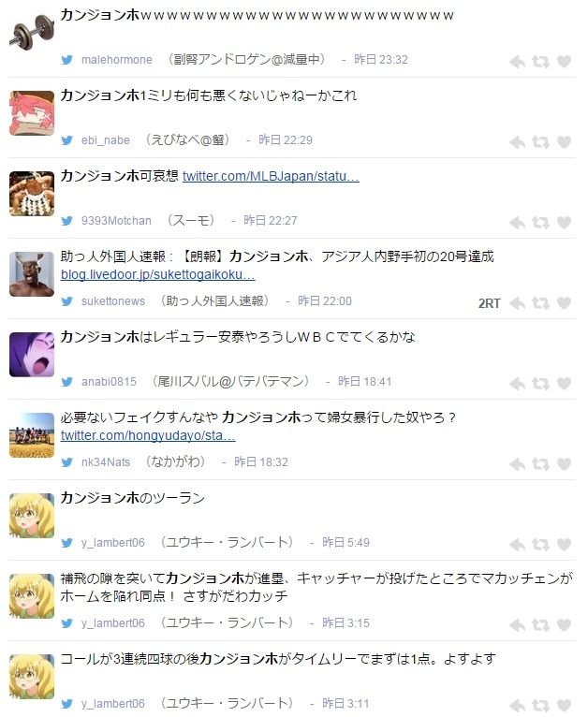This screenshot has width=588, height=717.
Task: Like y_lambert06's tweet posted at 5:49
Action: pos(565,545)
